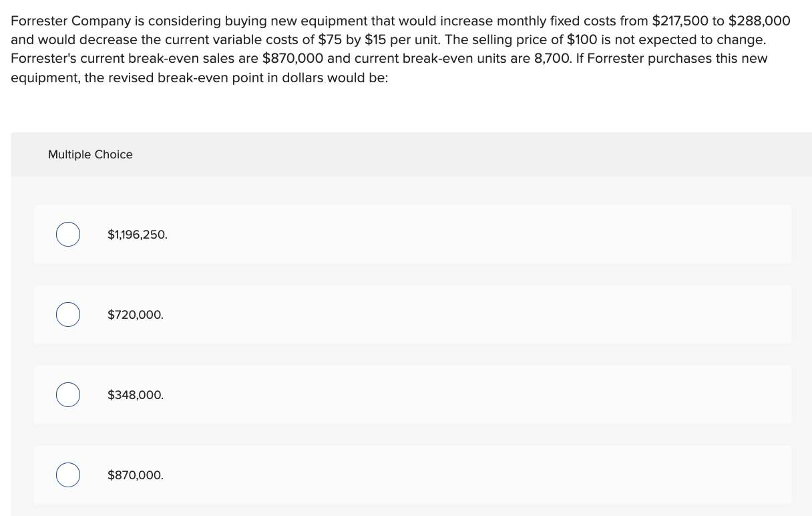Click the $870,000 answer text label
The height and width of the screenshot is (516, 812).
tap(135, 475)
